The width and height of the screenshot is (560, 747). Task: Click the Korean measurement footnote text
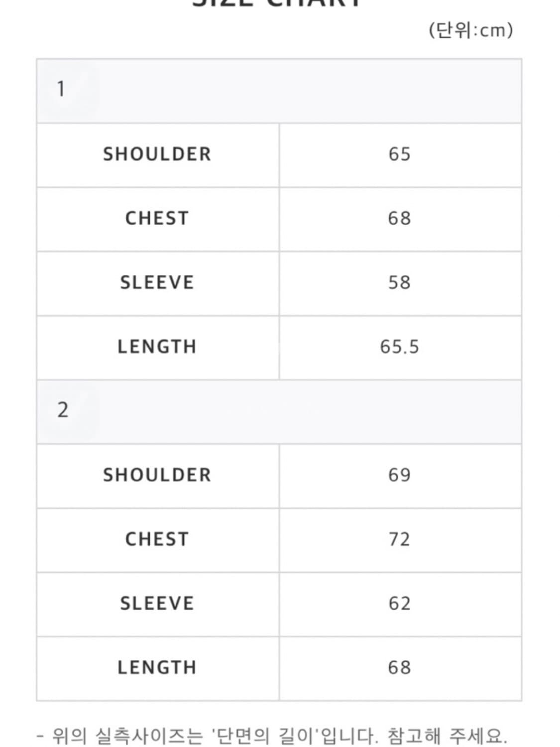tap(272, 736)
